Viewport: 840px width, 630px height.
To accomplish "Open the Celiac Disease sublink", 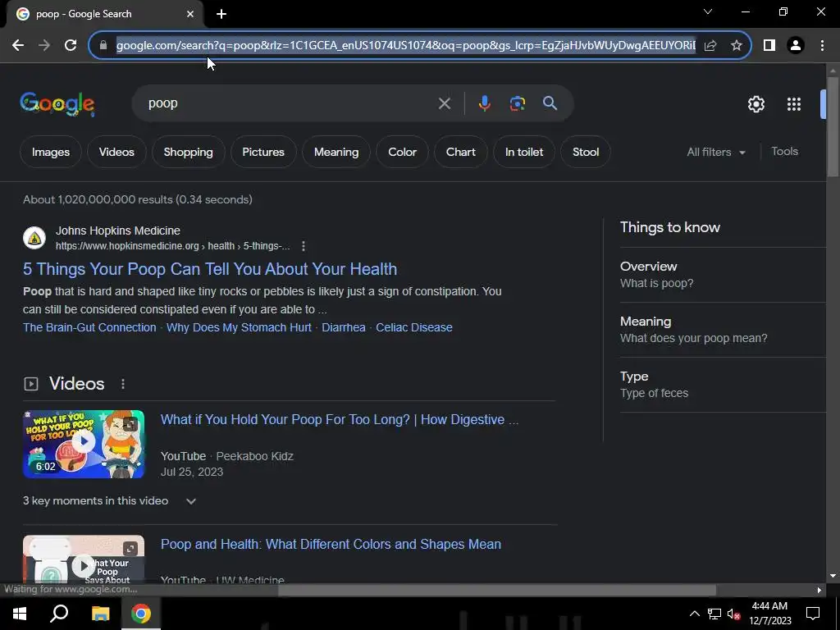I will 414,327.
